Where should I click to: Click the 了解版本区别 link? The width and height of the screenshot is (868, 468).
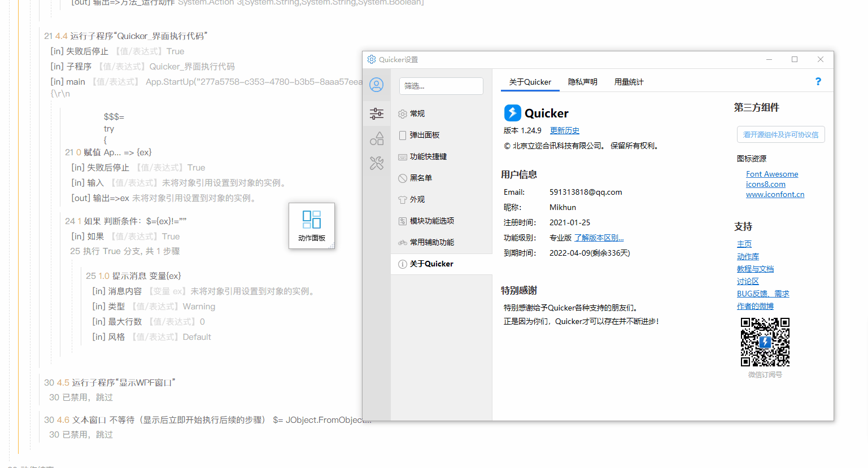point(599,237)
